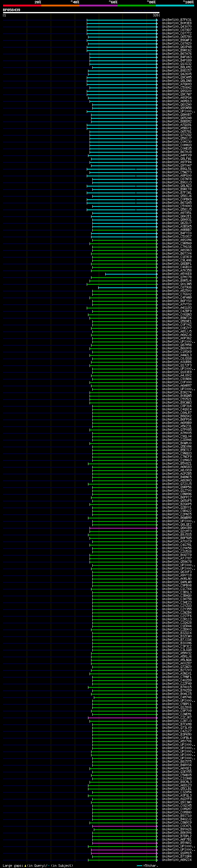Click the cyan alignment bar for UniRef100_C6T7T2
Image resolution: width=197 pixels, height=868 pixels.
click(122, 33)
